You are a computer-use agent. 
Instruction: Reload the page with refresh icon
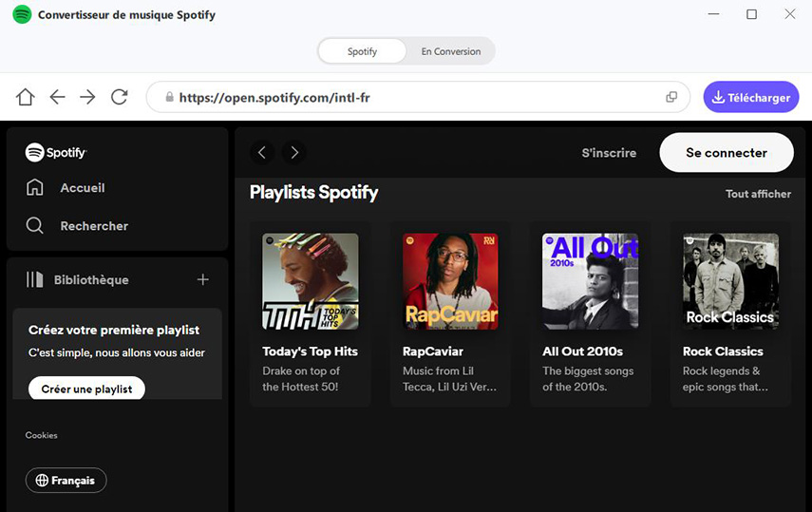click(x=120, y=97)
